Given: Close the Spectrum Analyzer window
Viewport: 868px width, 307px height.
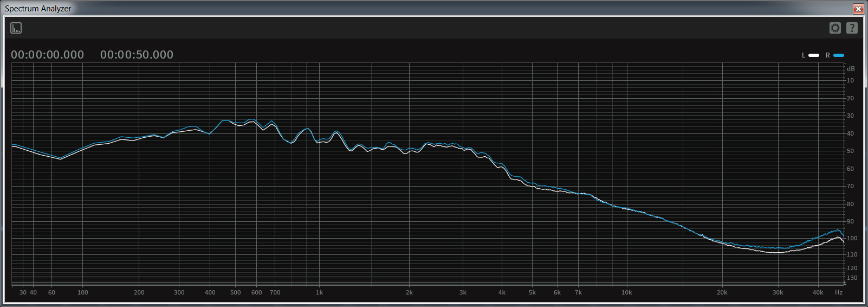Looking at the screenshot, I should 858,9.
